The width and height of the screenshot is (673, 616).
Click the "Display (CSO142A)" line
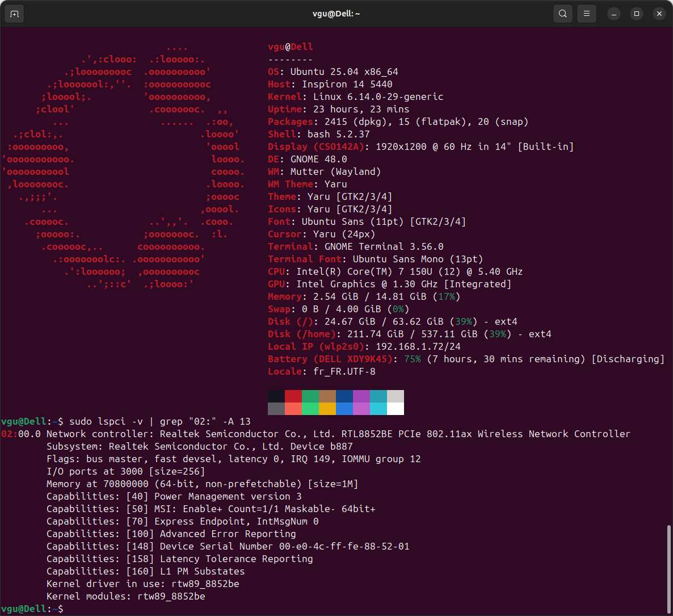[x=421, y=146]
